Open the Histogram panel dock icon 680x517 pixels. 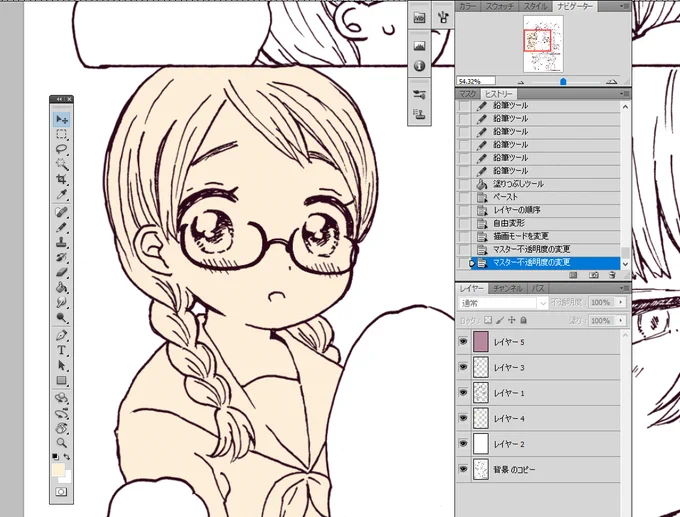pos(419,46)
